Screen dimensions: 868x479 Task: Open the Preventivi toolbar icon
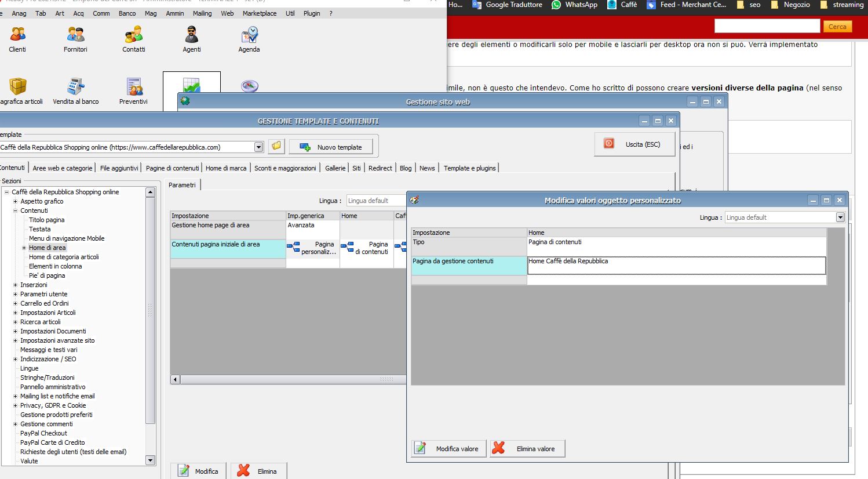coord(134,92)
